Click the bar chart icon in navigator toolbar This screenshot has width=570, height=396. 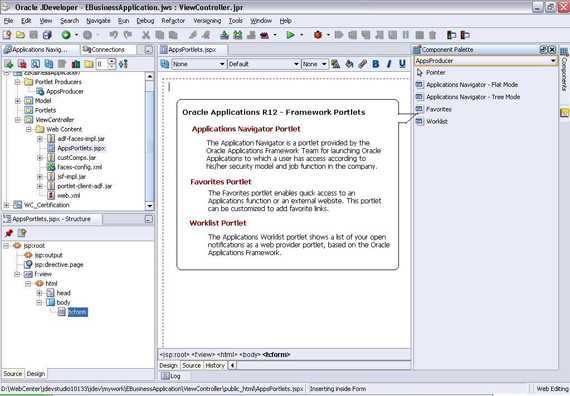(76, 64)
